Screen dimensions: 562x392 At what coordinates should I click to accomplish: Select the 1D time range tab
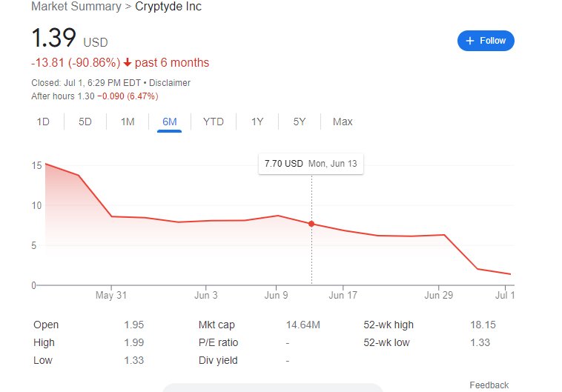pyautogui.click(x=43, y=122)
